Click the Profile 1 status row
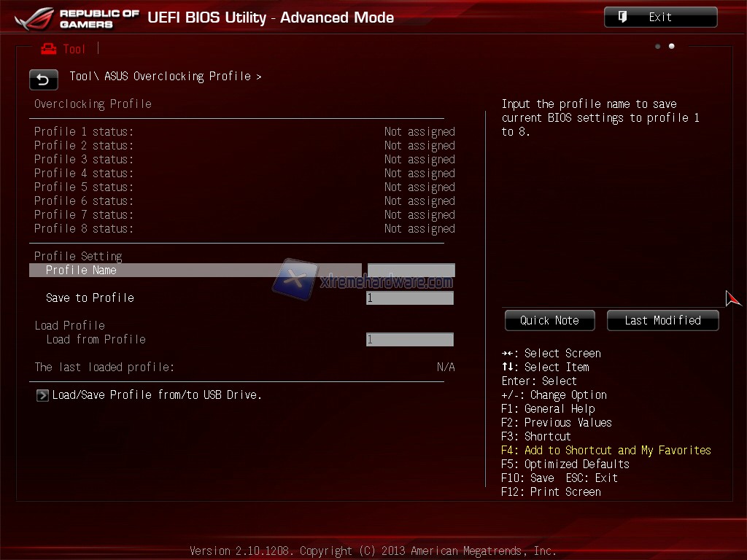This screenshot has height=560, width=747. (244, 132)
